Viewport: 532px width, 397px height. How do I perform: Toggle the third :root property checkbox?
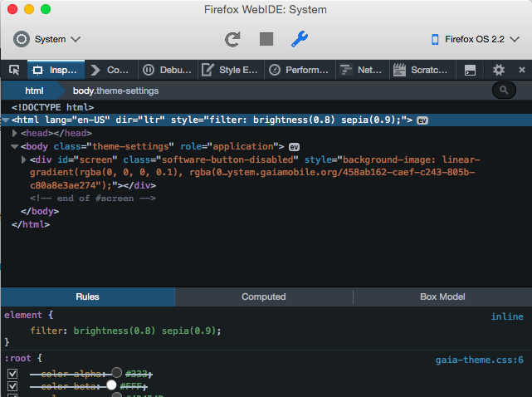(x=12, y=396)
